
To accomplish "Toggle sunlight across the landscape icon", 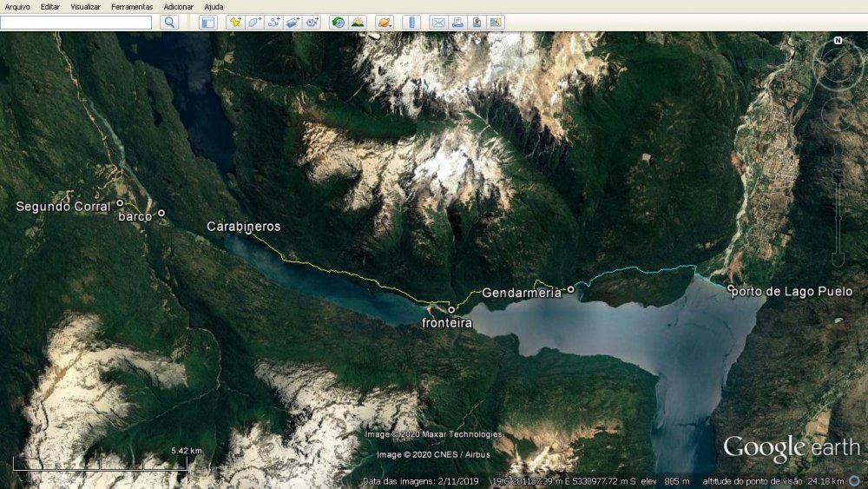I will click(358, 23).
